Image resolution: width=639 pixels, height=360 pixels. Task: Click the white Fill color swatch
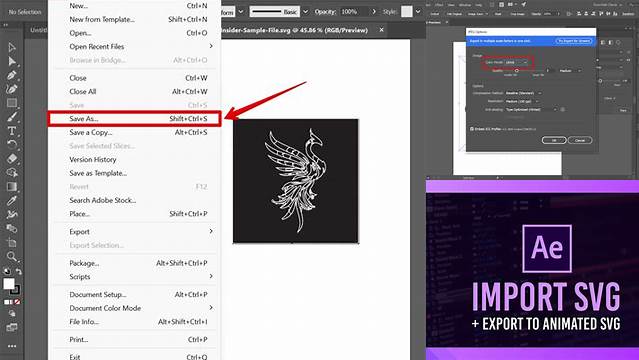coord(9,284)
